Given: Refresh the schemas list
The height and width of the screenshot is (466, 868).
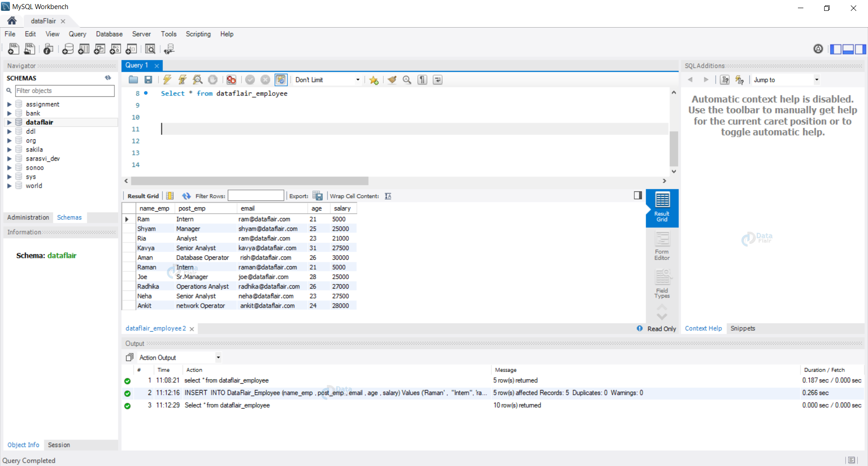Looking at the screenshot, I should (x=108, y=78).
